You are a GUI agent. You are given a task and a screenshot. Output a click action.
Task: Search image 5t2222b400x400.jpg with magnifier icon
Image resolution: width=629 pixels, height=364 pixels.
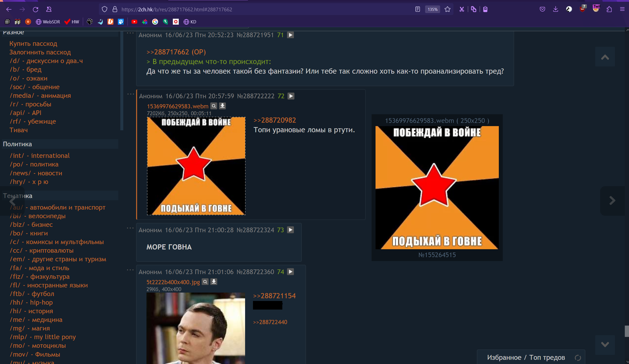tap(205, 282)
